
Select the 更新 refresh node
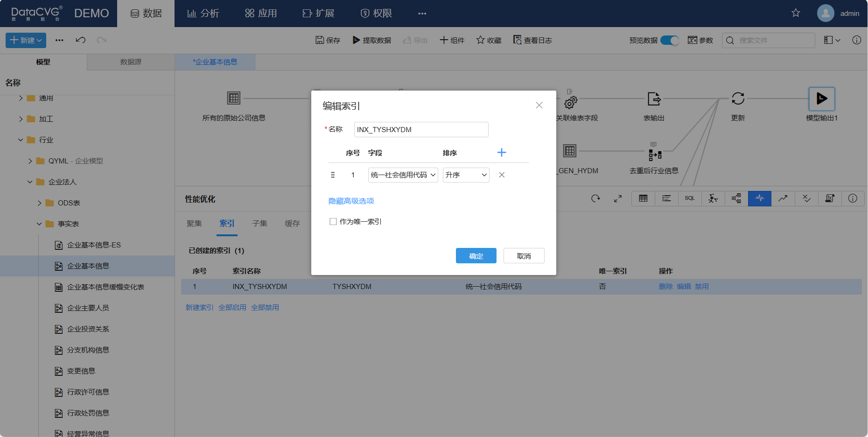(738, 99)
